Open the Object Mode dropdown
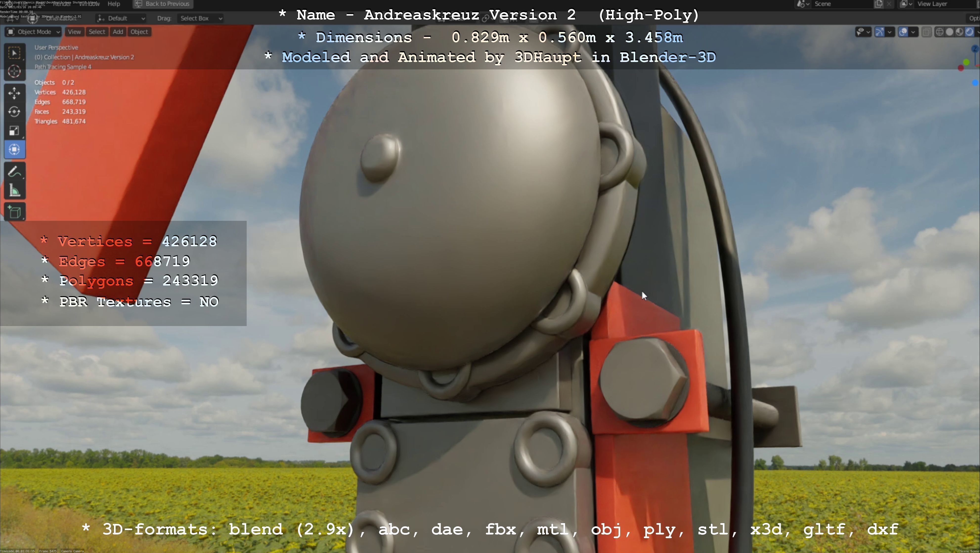This screenshot has height=553, width=980. click(x=33, y=32)
